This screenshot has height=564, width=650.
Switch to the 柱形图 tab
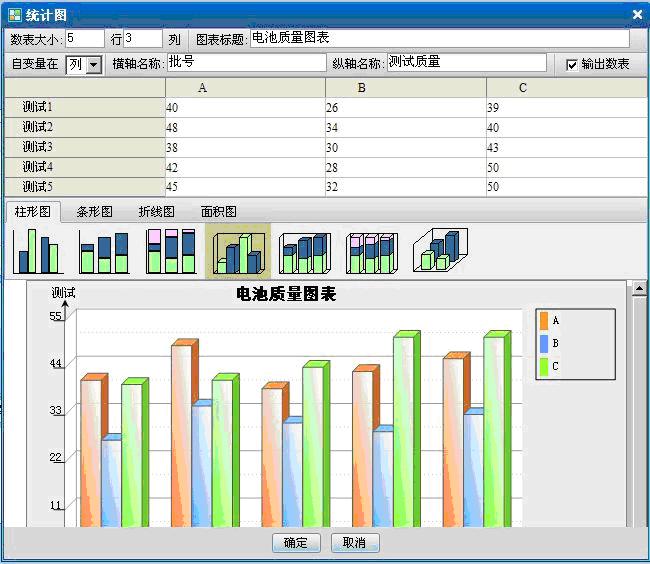(32, 212)
